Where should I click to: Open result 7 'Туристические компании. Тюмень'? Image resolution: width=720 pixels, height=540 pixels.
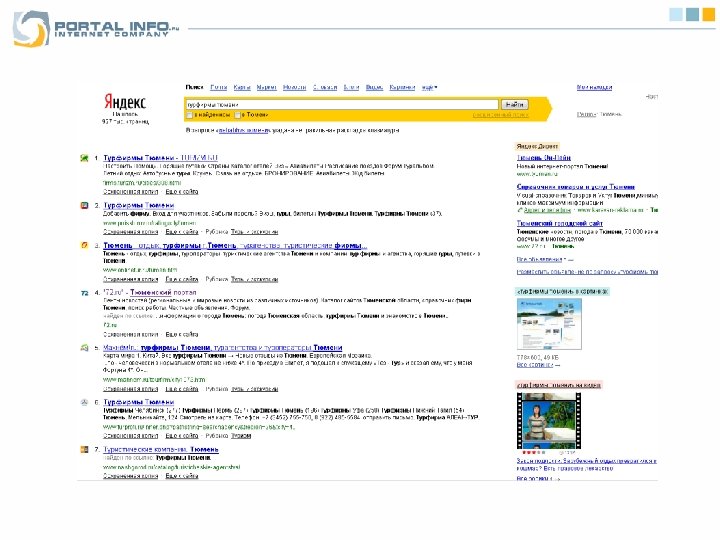click(161, 450)
